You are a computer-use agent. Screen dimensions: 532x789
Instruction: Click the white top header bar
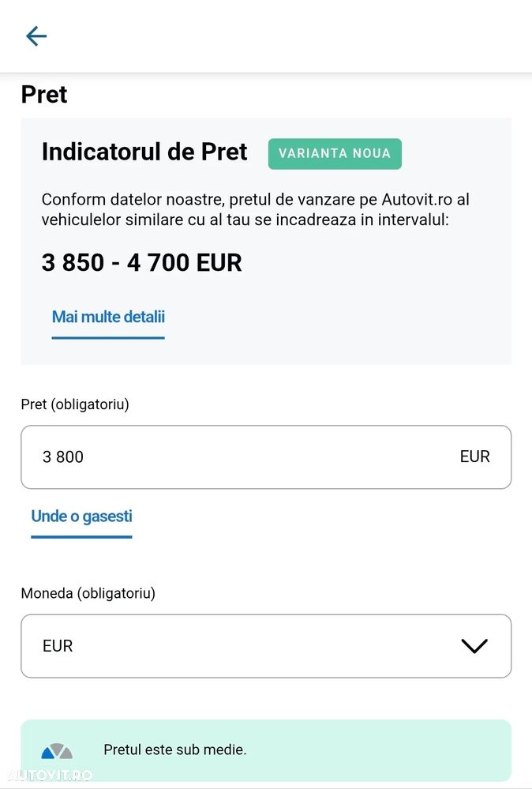tap(276, 36)
